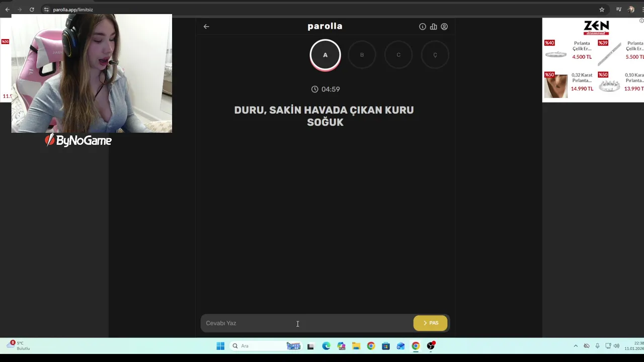Click the clue text DURU, SAKİN HAVADA ÇIKAN KURU SOĞUK
The image size is (644, 362).
[325, 116]
